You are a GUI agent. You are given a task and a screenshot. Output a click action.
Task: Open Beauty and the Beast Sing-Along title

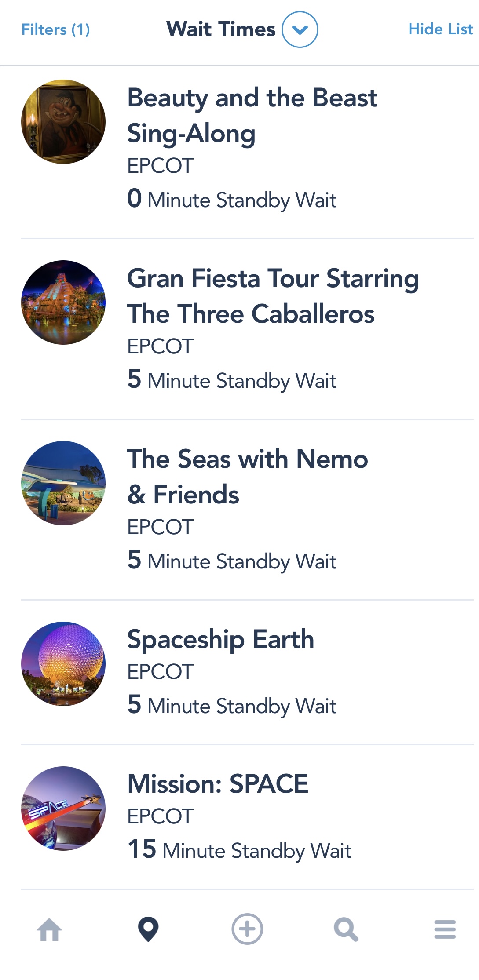252,115
